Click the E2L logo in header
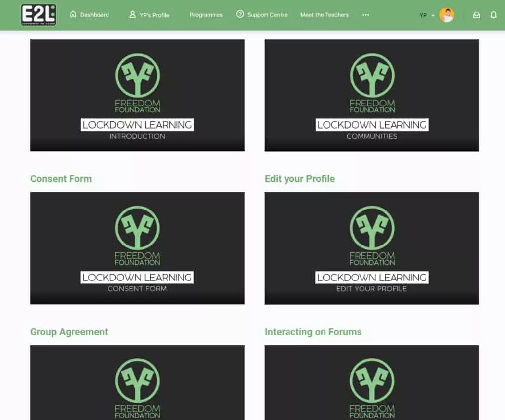 pos(38,15)
